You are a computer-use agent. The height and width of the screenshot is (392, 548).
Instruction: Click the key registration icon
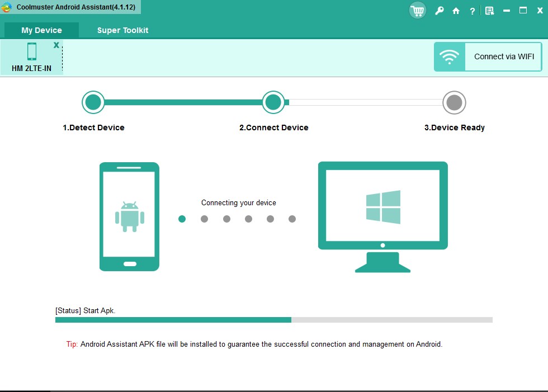439,10
